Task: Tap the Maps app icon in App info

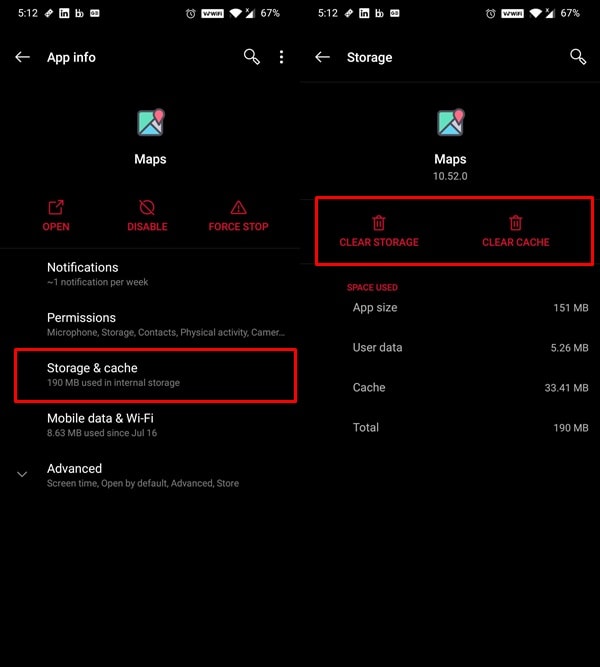Action: [x=151, y=123]
